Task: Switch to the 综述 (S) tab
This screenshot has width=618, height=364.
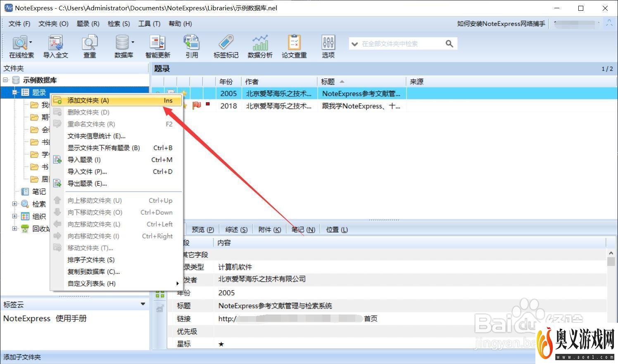Action: (x=236, y=229)
